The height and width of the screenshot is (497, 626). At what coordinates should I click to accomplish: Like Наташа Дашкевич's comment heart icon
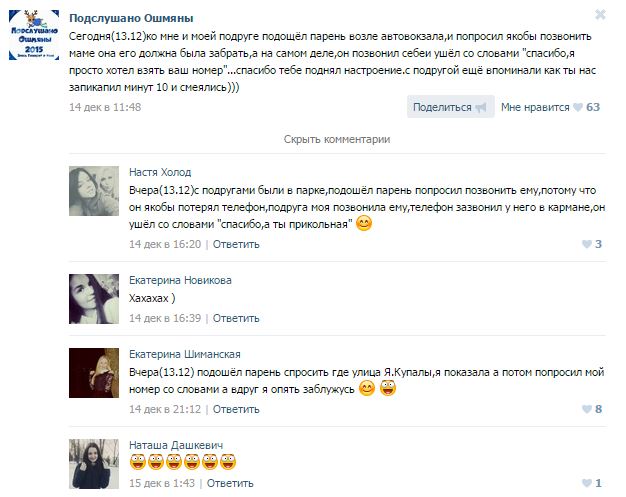coord(586,483)
